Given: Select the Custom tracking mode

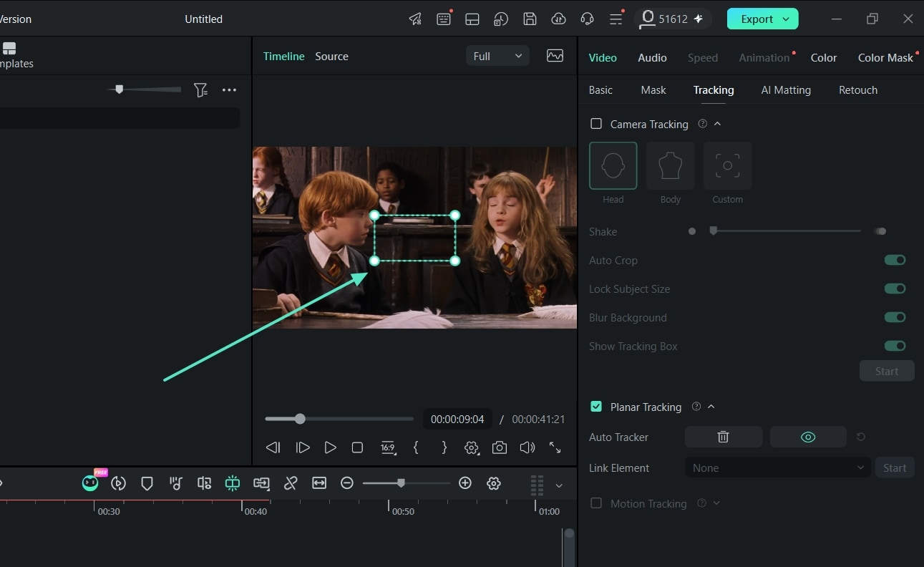Looking at the screenshot, I should point(727,165).
